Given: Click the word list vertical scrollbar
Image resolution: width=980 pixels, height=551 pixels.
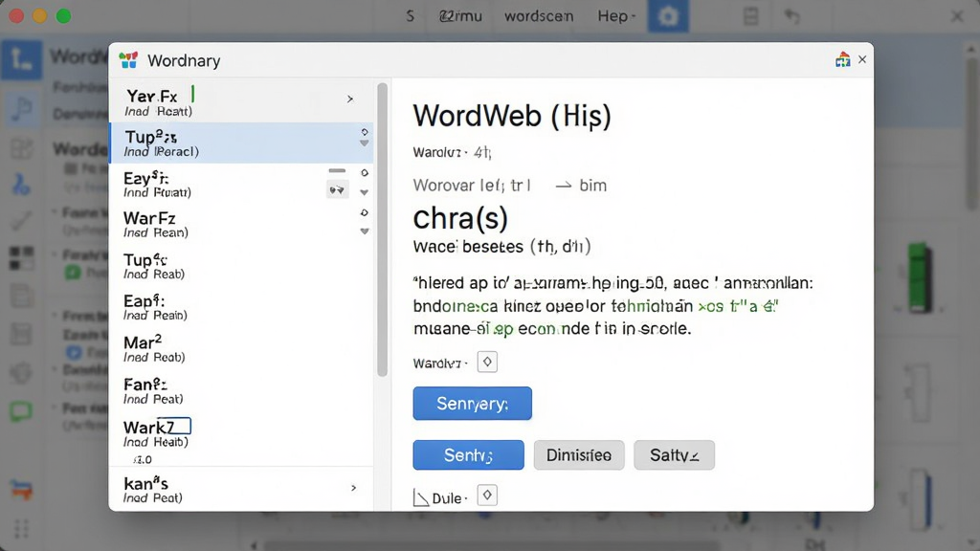Looking at the screenshot, I should click(383, 230).
